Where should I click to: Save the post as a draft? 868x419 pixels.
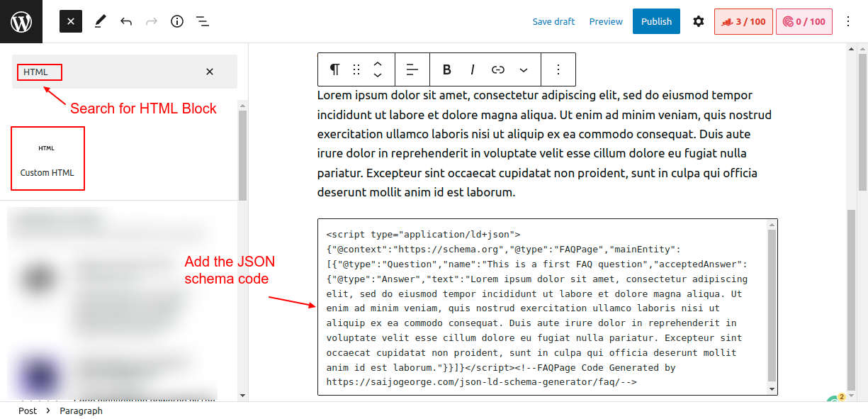(553, 21)
